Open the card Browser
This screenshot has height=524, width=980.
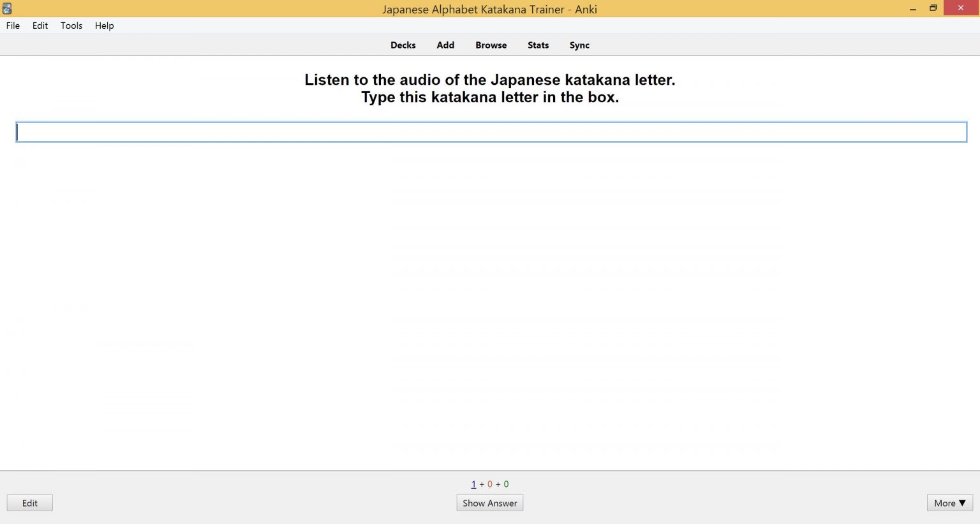(x=491, y=45)
